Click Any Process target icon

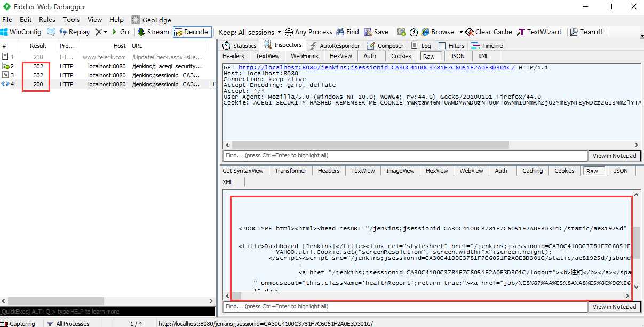pos(308,32)
